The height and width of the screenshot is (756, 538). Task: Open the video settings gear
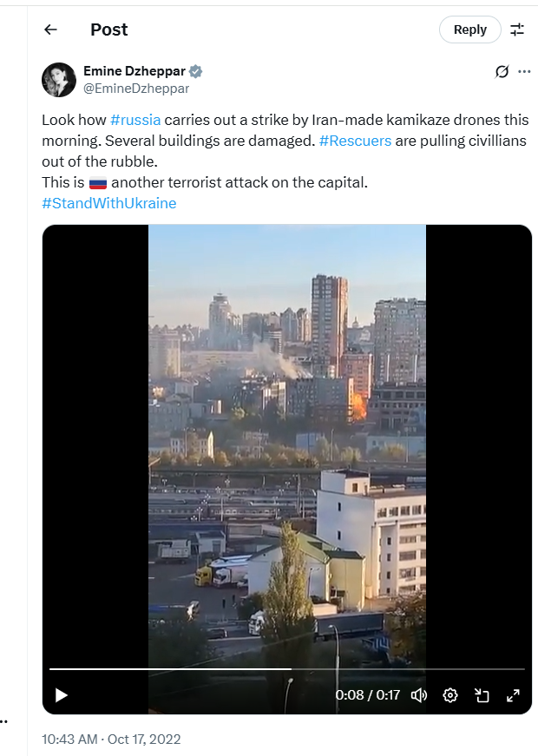pos(450,695)
